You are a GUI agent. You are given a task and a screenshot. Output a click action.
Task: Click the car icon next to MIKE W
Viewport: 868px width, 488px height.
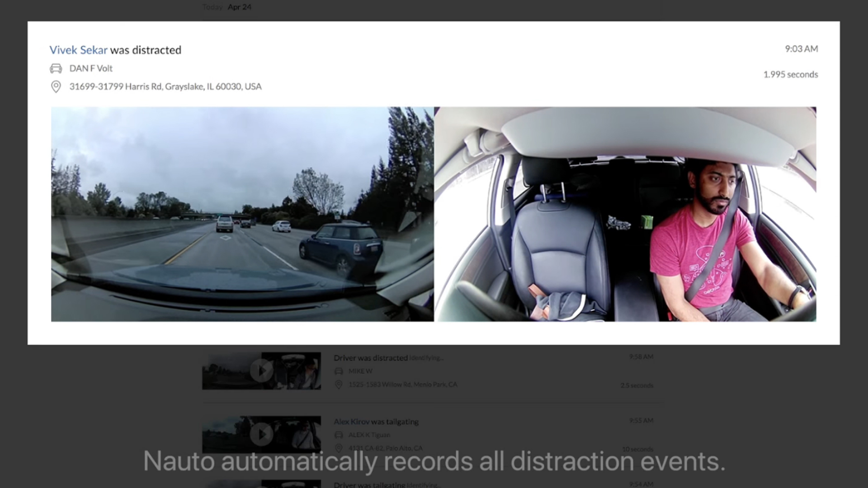coord(339,371)
